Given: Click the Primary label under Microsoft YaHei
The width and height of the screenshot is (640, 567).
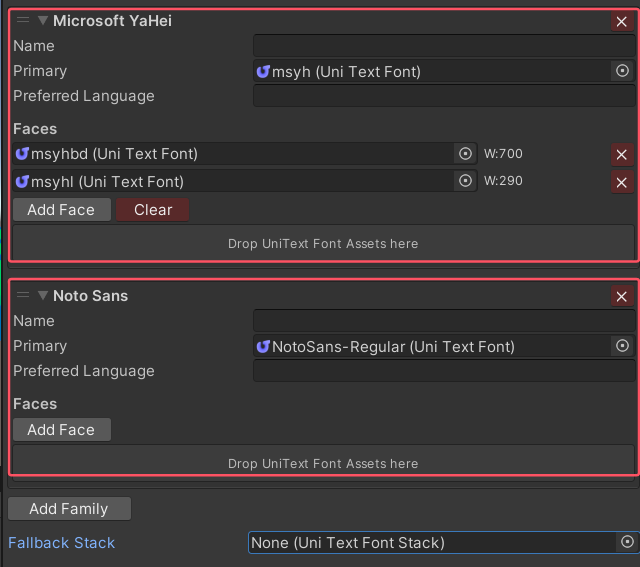Looking at the screenshot, I should pyautogui.click(x=40, y=71).
